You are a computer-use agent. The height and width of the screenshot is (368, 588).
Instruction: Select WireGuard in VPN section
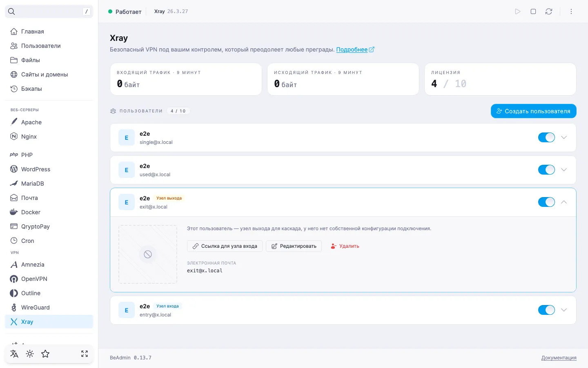[49, 307]
